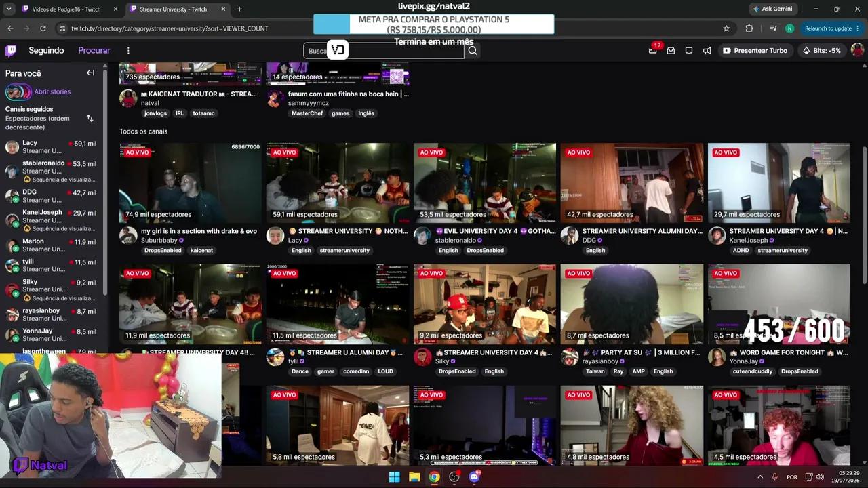This screenshot has height=488, width=868.
Task: Open KanelJoseph channel in sidebar
Action: 51,220
